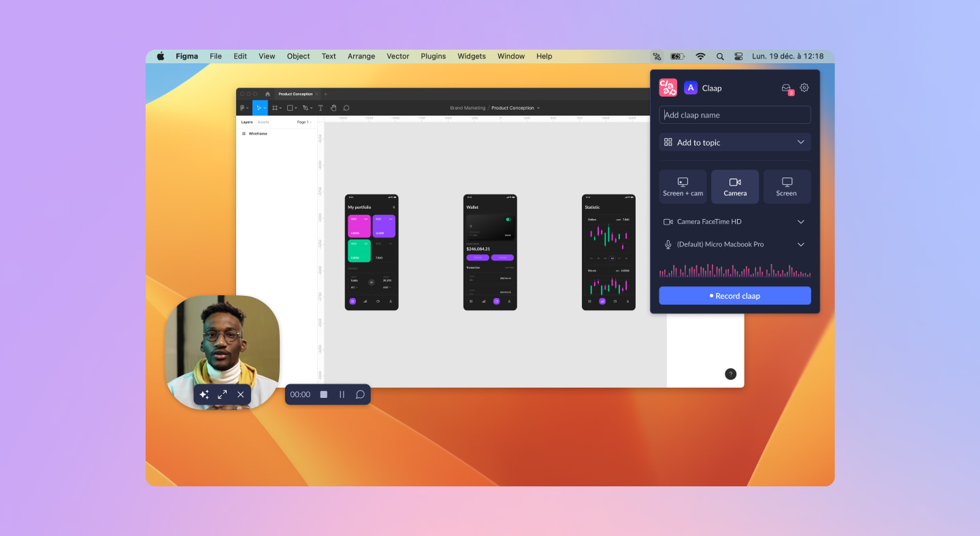
Task: Click the battery status icon
Action: 677,56
